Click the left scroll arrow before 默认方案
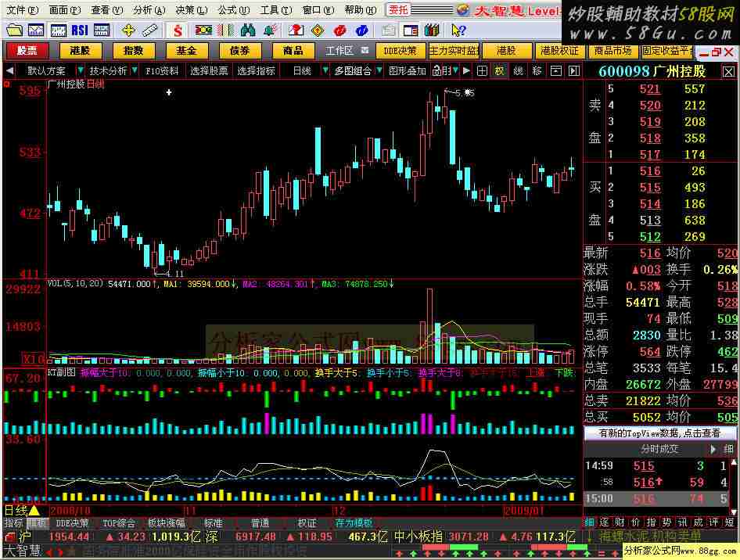 [9, 70]
